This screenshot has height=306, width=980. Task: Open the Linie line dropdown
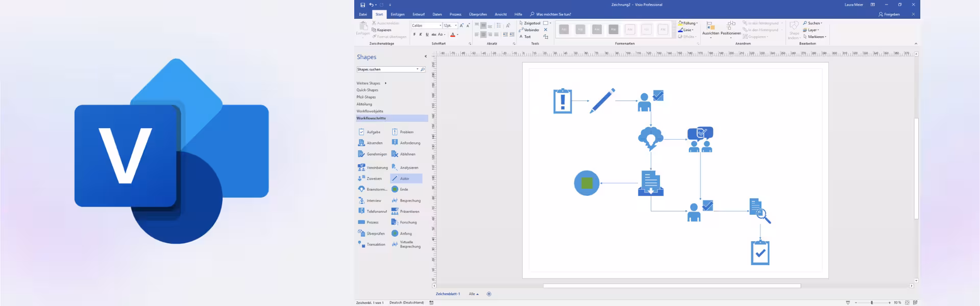click(x=686, y=30)
